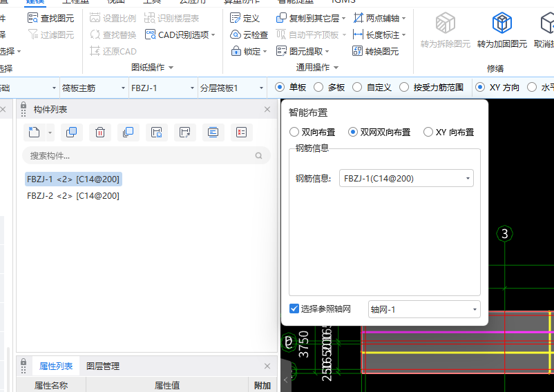This screenshot has width=554, height=392.
Task: Click the red-cross checklist icon in 构件列表
Action: point(241,133)
